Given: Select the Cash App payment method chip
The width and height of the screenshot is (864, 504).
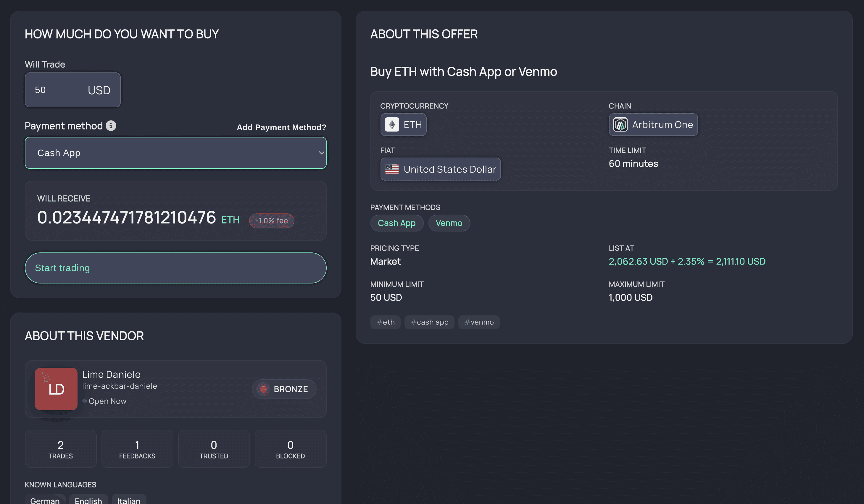Looking at the screenshot, I should [x=397, y=223].
